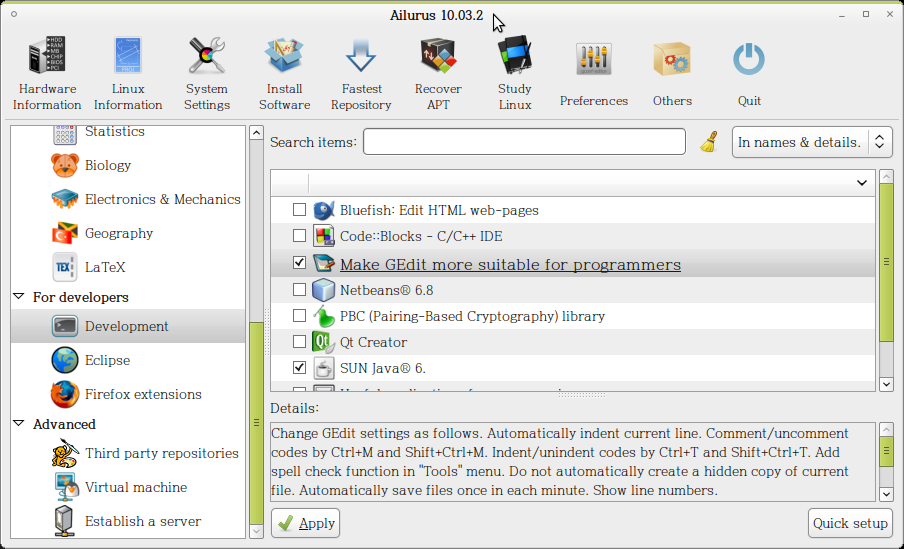
Task: Select the Statistics category icon
Action: (65, 133)
